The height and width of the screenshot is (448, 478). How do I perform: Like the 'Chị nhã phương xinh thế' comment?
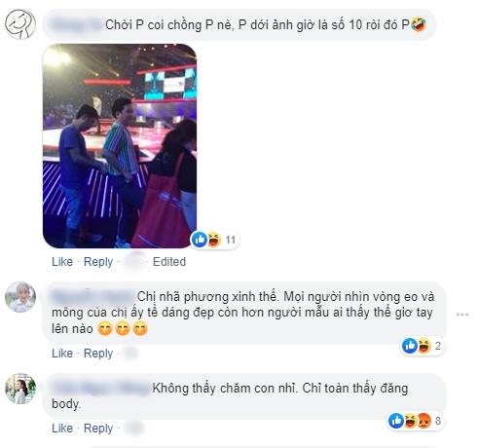pyautogui.click(x=62, y=354)
